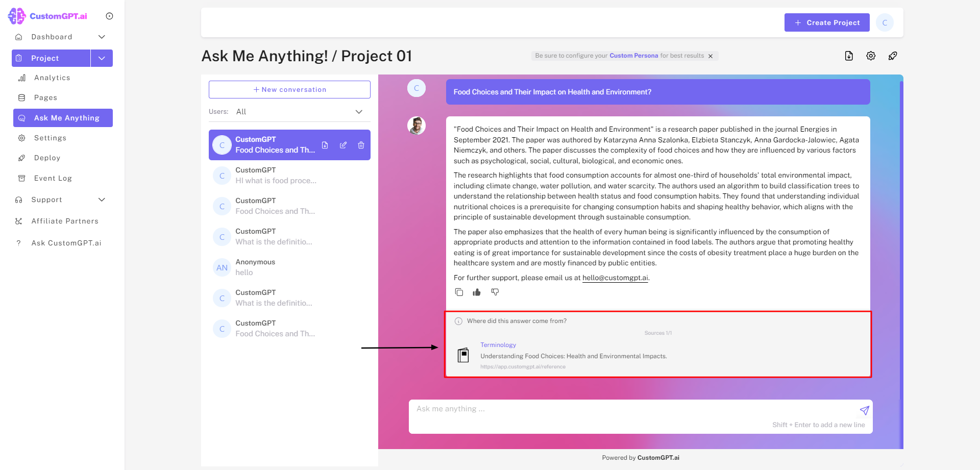980x470 pixels.
Task: Click the thumbs up icon under the answer
Action: (x=477, y=292)
